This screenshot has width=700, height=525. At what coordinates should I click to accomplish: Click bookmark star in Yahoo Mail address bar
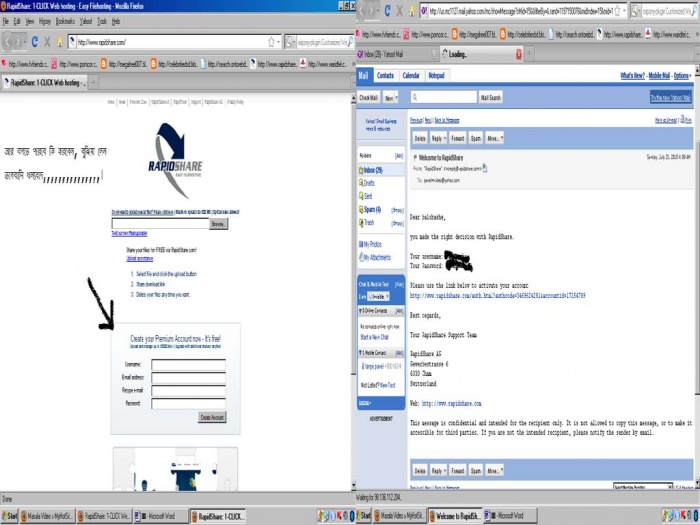click(x=617, y=11)
